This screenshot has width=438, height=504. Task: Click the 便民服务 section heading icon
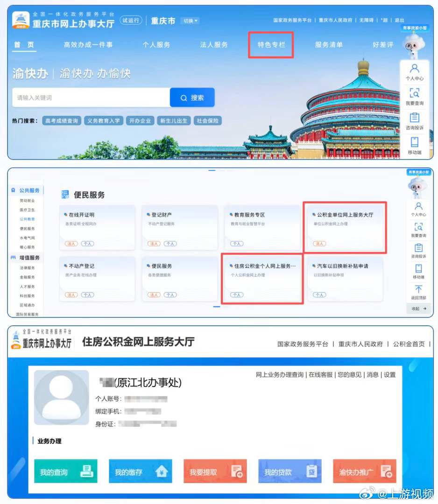coord(65,195)
